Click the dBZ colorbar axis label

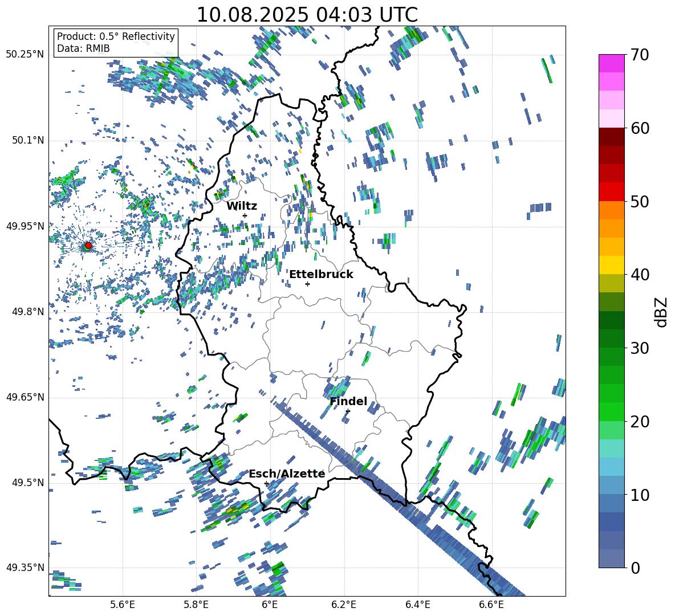[661, 312]
